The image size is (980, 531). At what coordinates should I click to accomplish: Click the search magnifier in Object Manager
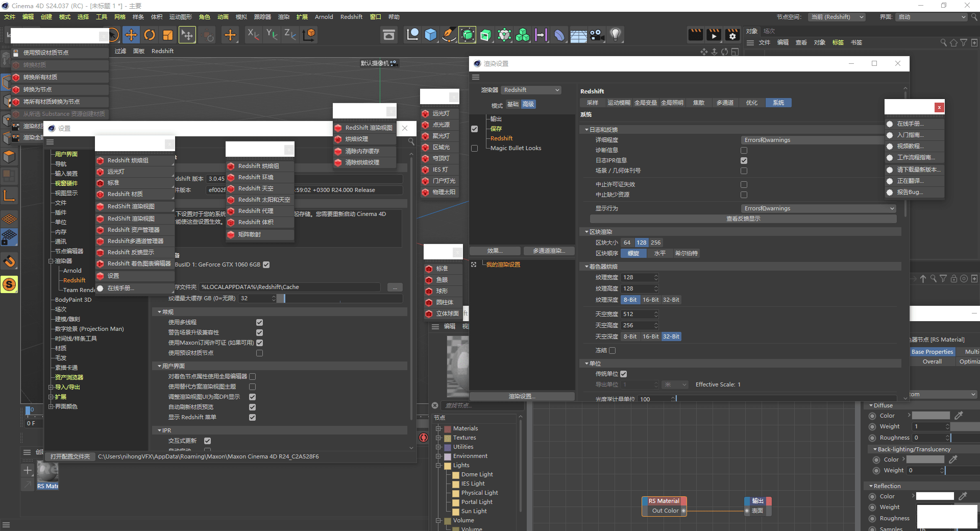click(x=943, y=43)
